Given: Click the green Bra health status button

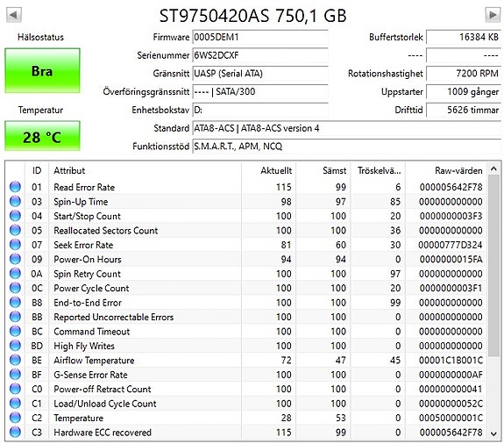Looking at the screenshot, I should coord(42,71).
